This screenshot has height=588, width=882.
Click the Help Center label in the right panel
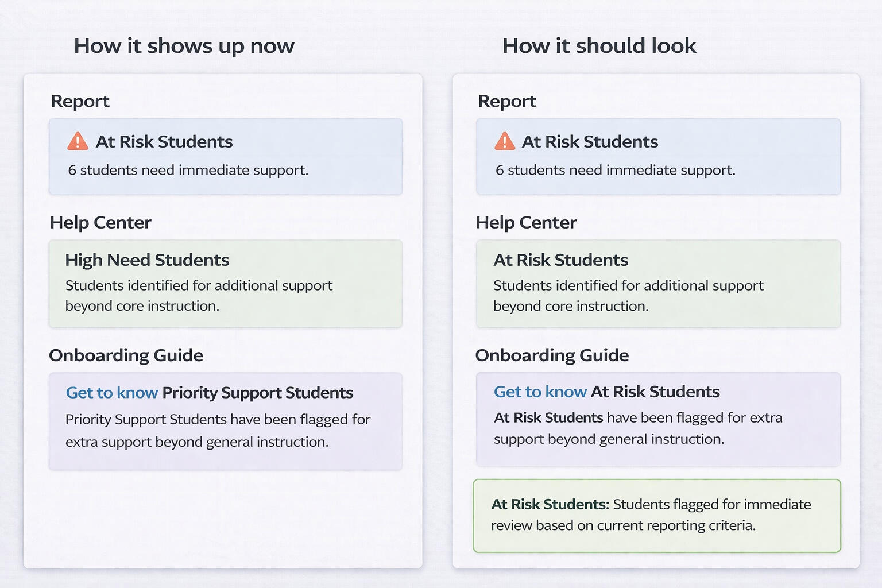526,223
